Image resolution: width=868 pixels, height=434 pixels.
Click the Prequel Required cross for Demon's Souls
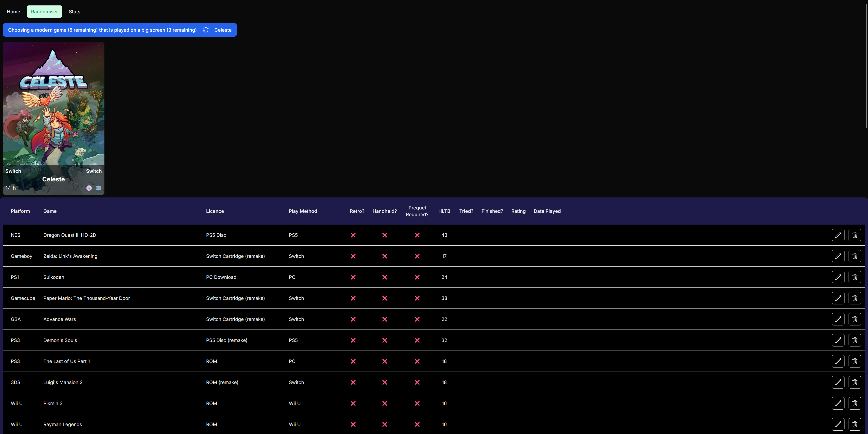click(417, 340)
